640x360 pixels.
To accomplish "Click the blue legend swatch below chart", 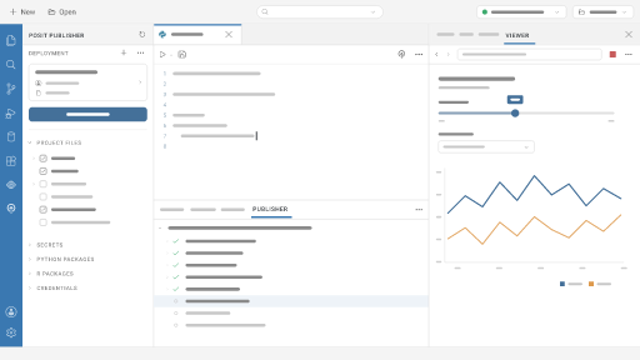I will point(562,284).
